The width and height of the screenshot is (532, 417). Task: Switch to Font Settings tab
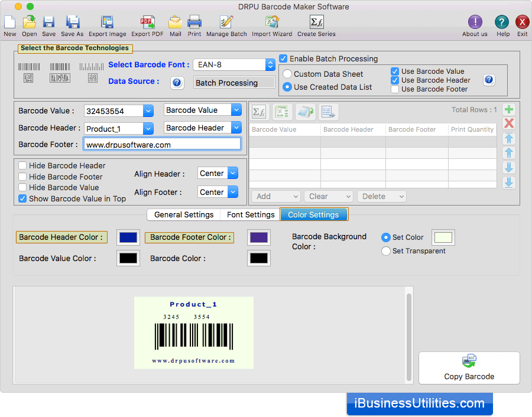[251, 214]
